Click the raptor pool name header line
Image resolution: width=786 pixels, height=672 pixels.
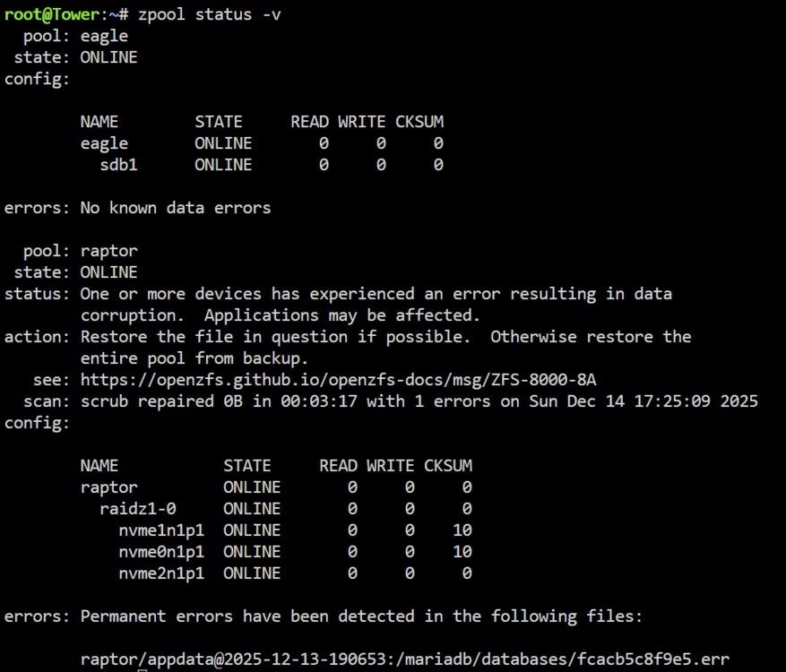tap(81, 251)
